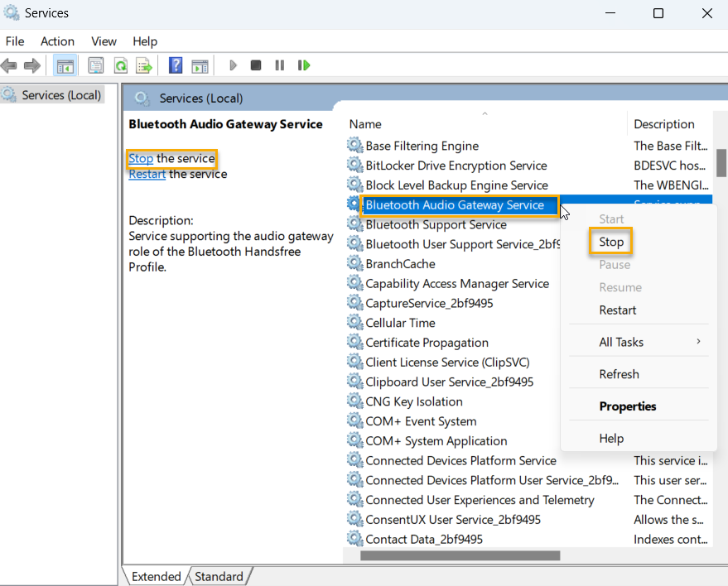Open the Action menu

coord(57,41)
